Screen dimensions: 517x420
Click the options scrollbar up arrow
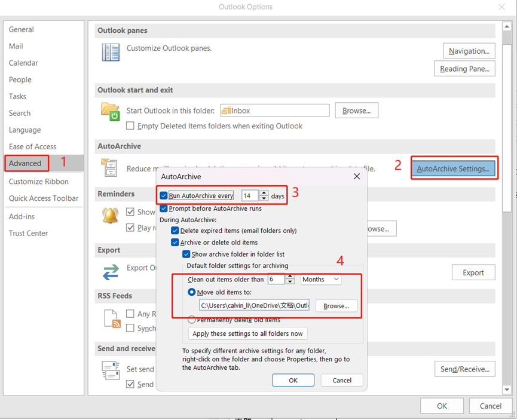tap(507, 26)
